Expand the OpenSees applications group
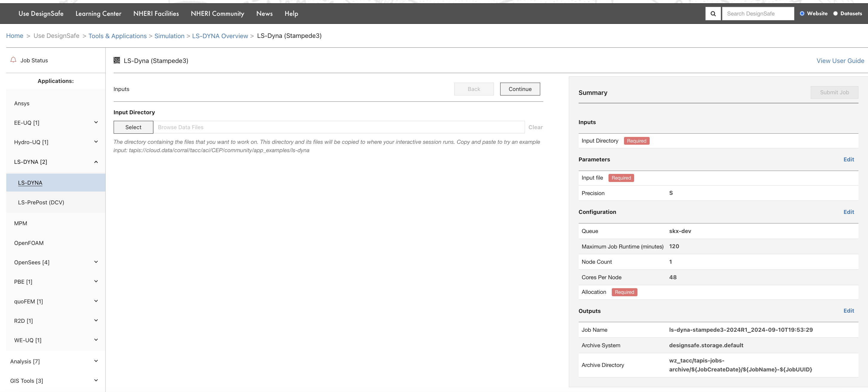The width and height of the screenshot is (868, 392). [96, 262]
